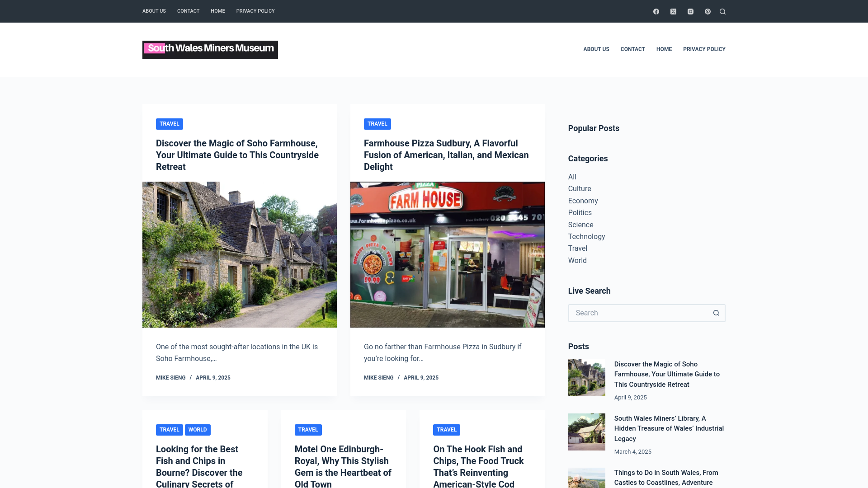Viewport: 868px width, 488px height.
Task: Click the top bar search icon
Action: coord(722,11)
